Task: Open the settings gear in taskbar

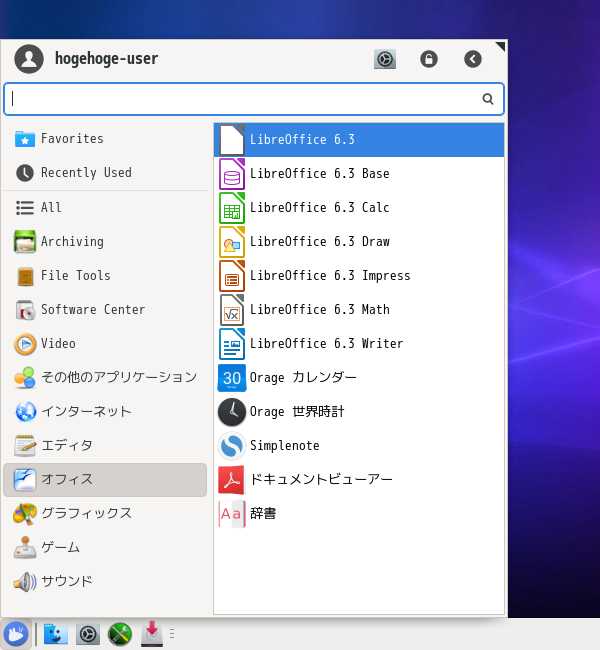Action: [88, 634]
